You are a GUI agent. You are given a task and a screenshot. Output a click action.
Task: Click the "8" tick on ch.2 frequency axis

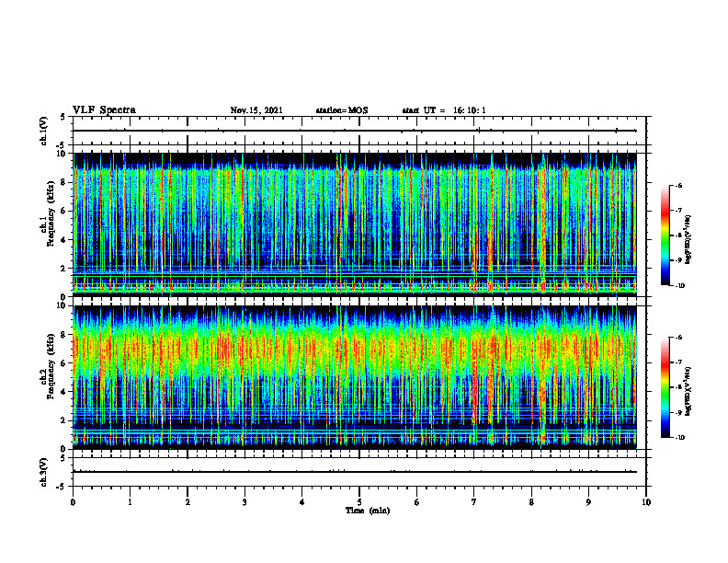(x=64, y=335)
